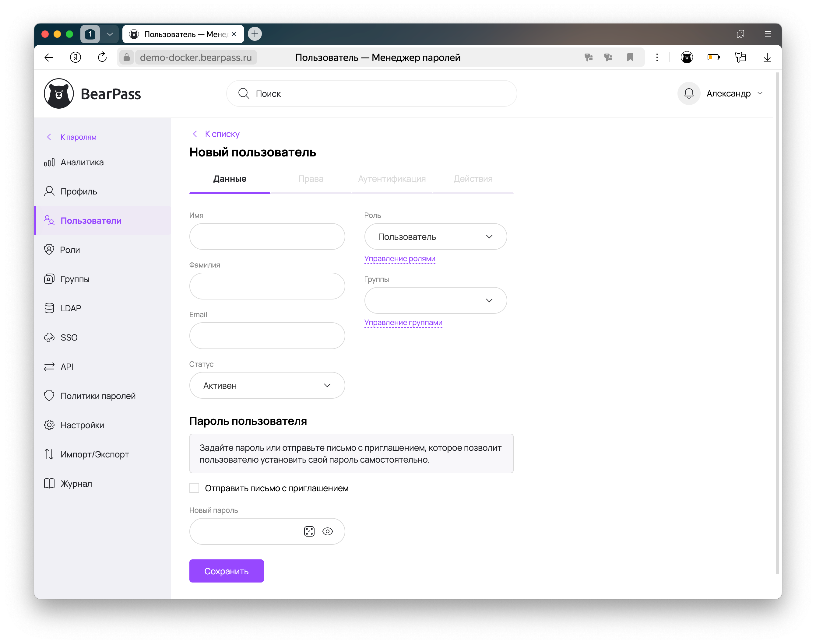Expand the Статус dropdown showing Активен
Image resolution: width=816 pixels, height=644 pixels.
(x=267, y=385)
